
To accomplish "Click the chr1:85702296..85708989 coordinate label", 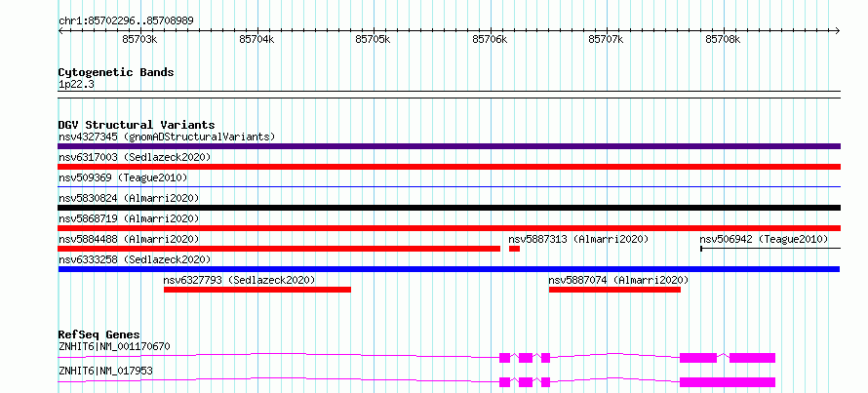I will [126, 21].
